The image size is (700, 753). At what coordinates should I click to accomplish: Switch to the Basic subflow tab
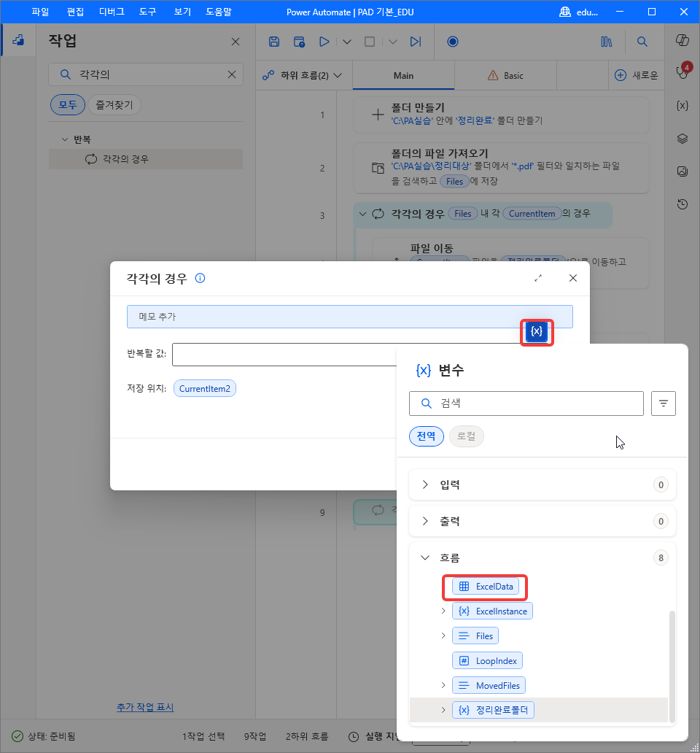(x=506, y=75)
